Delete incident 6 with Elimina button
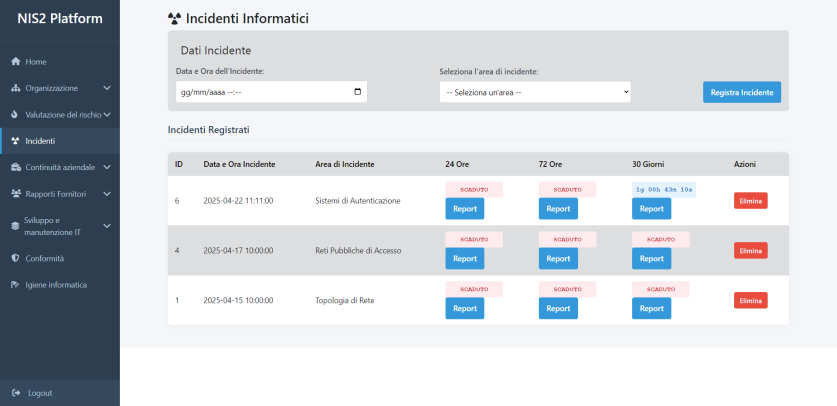This screenshot has height=406, width=837. pos(750,201)
